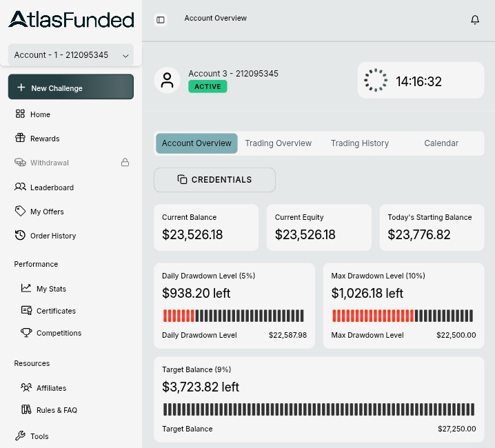Viewport: 495px width, 448px height.
Task: Select the Account Overview tab
Action: point(196,143)
